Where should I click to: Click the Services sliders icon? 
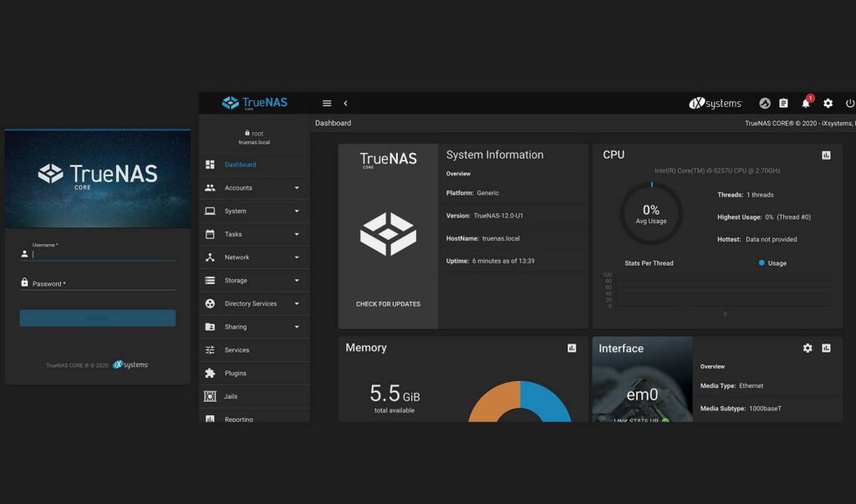(x=211, y=349)
